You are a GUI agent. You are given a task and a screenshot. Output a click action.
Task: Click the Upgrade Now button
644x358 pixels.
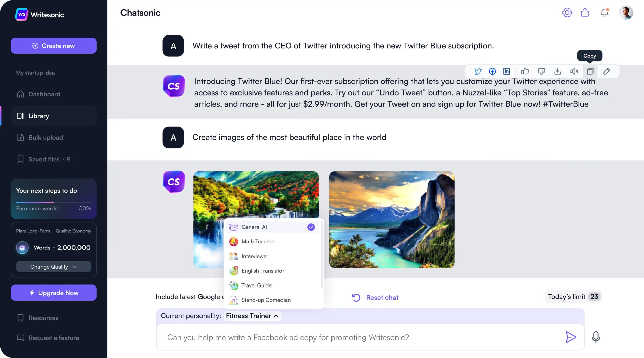pos(53,292)
